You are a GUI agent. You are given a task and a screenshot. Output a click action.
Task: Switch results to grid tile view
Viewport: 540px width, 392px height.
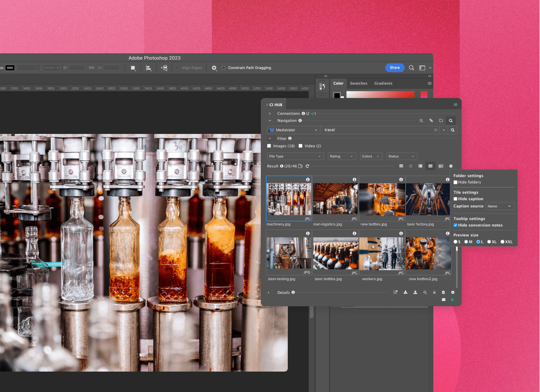point(430,166)
